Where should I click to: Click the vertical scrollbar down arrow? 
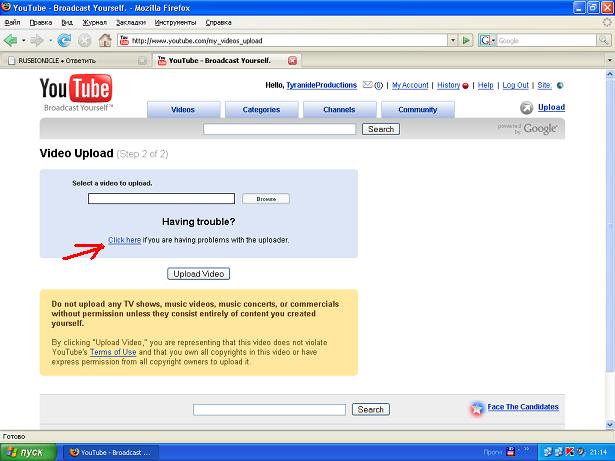coord(610,425)
